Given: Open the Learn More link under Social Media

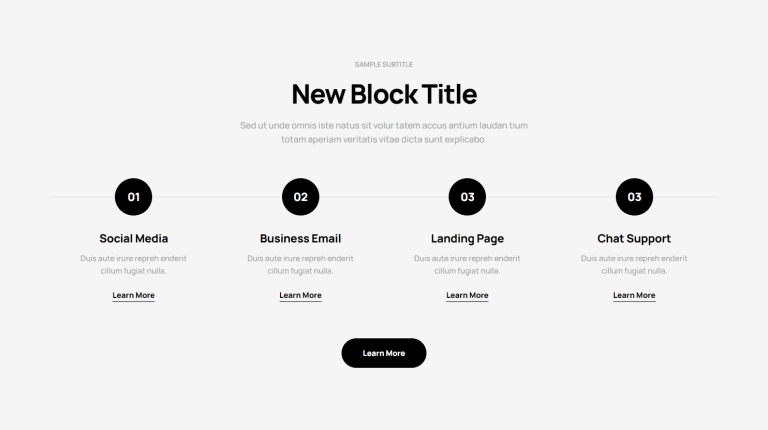Looking at the screenshot, I should (133, 295).
